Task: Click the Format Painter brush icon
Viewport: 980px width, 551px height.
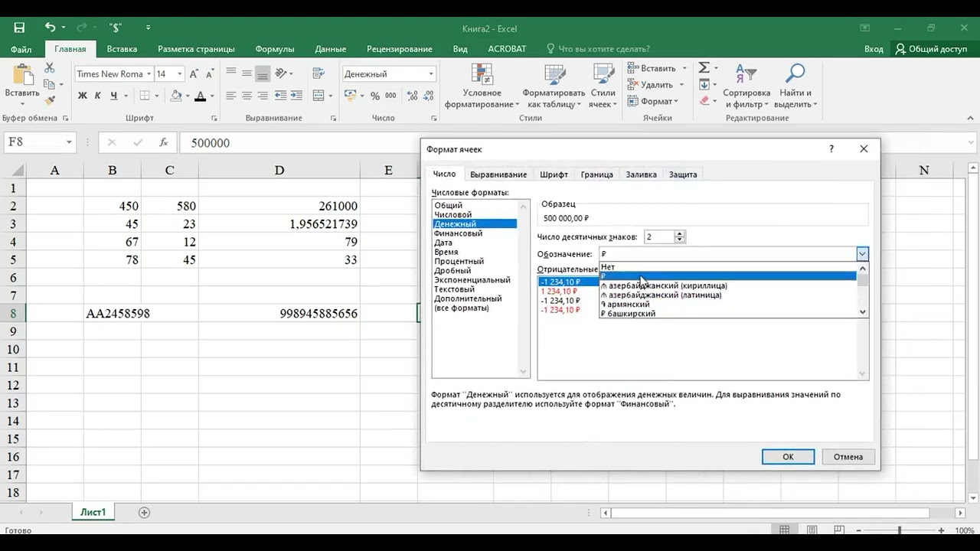Action: [x=50, y=100]
